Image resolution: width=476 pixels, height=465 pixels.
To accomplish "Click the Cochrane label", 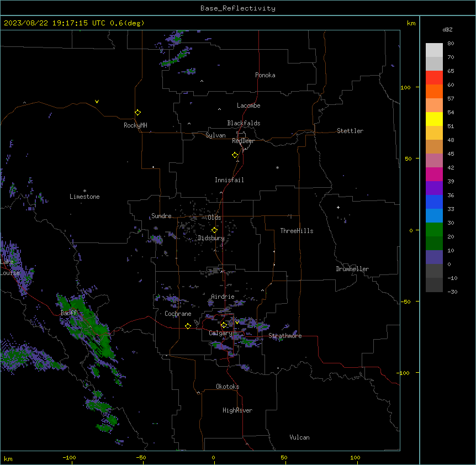I will pos(178,314).
